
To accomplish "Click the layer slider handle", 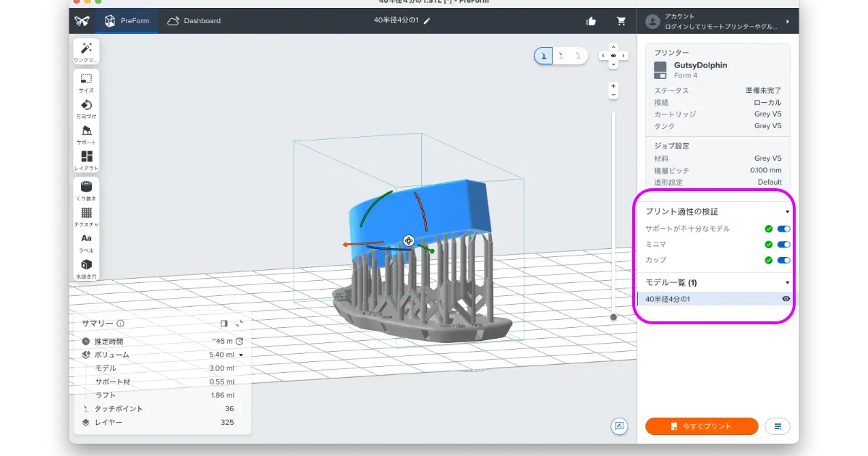I will 613,316.
